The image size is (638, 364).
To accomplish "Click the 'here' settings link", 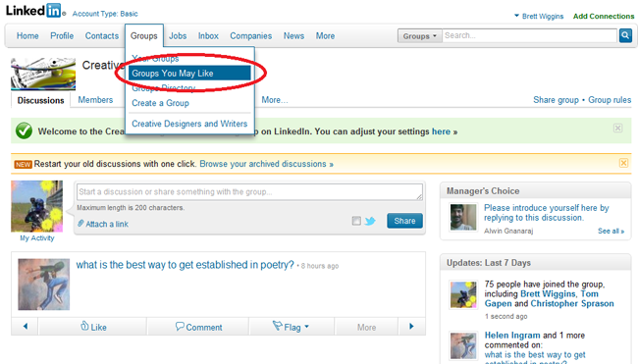I will pyautogui.click(x=441, y=131).
